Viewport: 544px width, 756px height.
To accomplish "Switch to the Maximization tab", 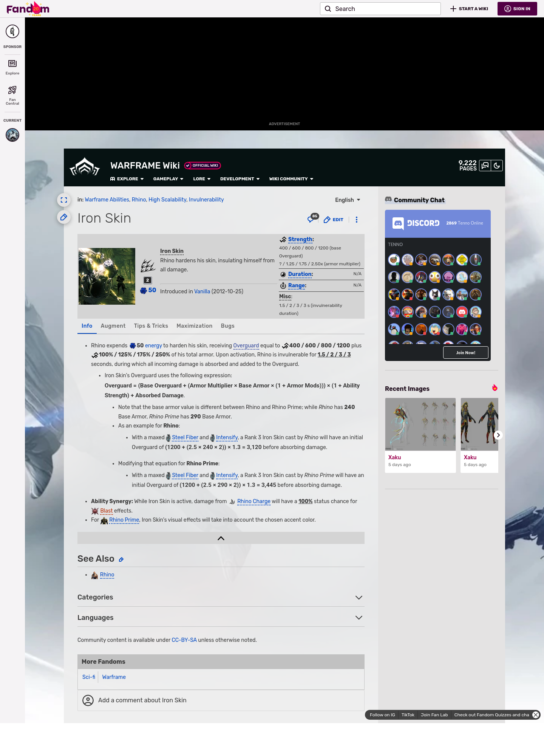I will click(195, 326).
